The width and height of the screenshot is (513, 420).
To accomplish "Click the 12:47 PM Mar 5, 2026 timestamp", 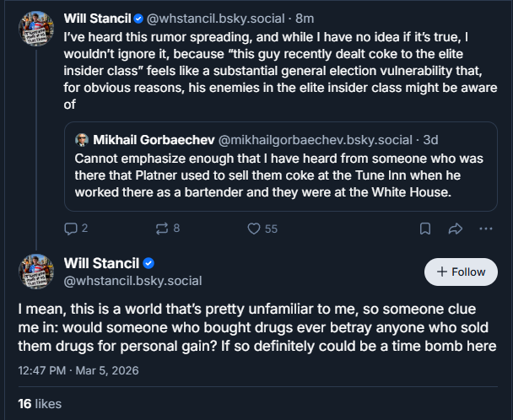I will 78,370.
